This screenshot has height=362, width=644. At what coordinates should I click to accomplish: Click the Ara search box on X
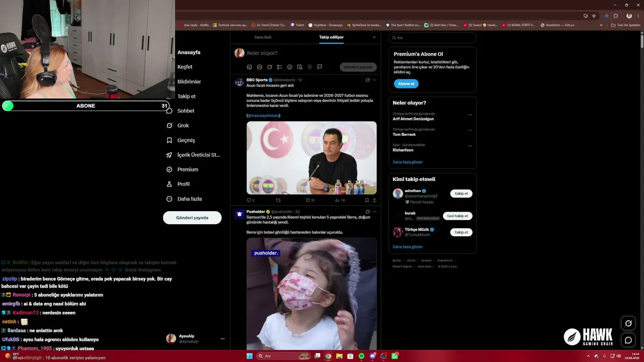click(x=432, y=38)
